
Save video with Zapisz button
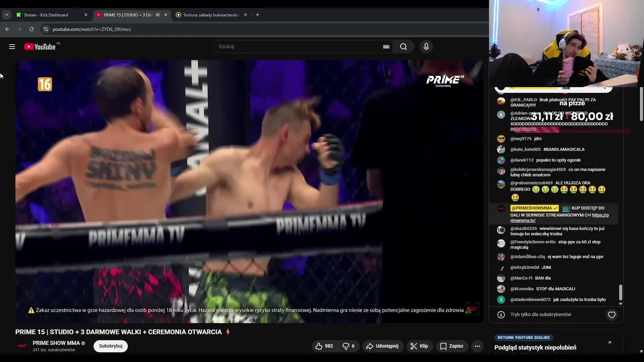[451, 346]
